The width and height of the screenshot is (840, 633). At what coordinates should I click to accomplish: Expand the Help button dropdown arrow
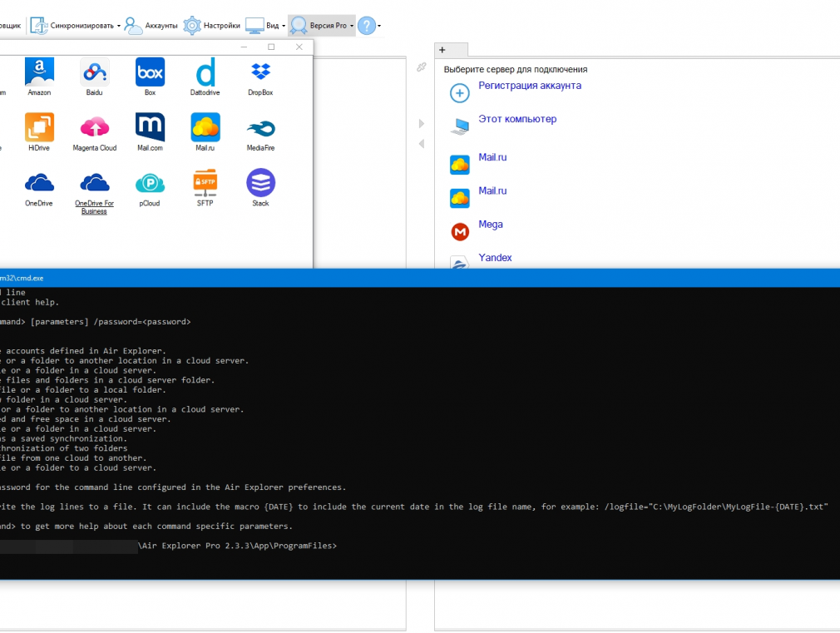pyautogui.click(x=379, y=26)
